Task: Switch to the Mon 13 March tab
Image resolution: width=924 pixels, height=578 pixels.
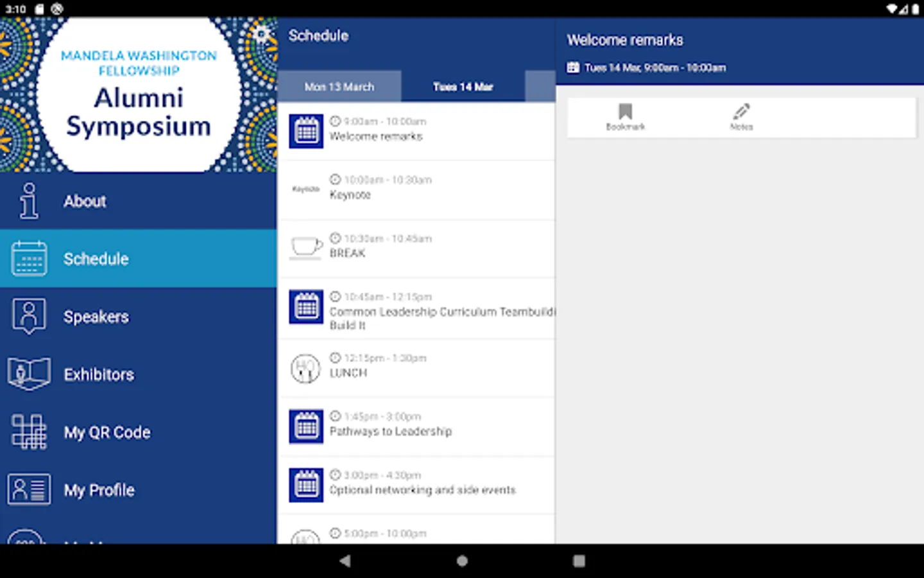Action: coord(339,87)
